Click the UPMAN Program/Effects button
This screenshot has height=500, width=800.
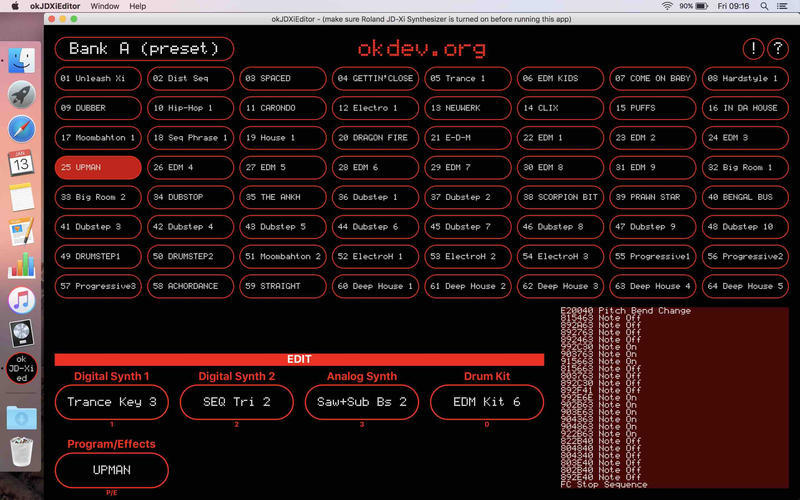pos(112,469)
